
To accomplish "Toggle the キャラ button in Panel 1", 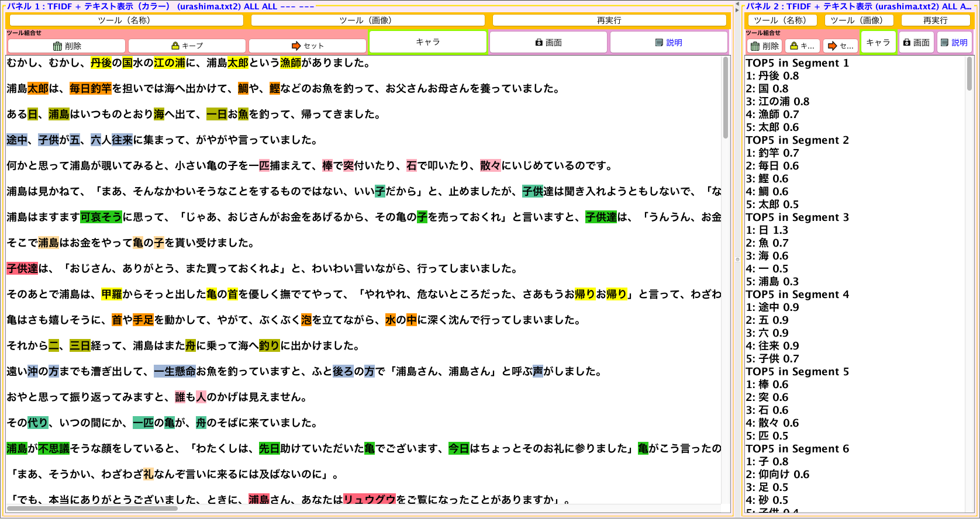I will click(x=427, y=42).
